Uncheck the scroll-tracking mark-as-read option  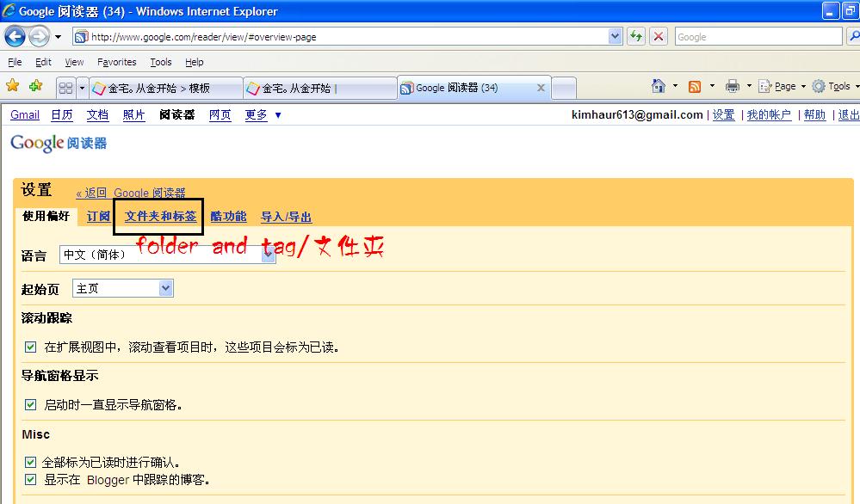point(31,346)
